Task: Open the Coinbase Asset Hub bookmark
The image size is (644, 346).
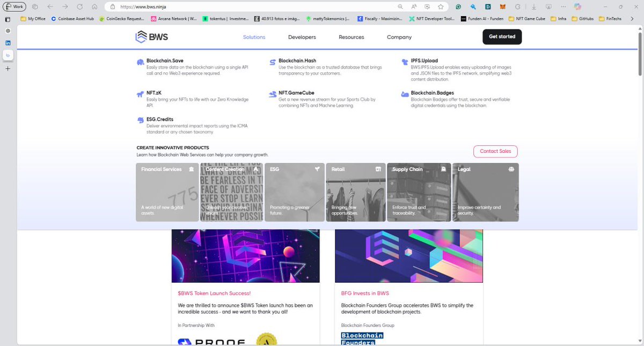Action: coord(72,18)
